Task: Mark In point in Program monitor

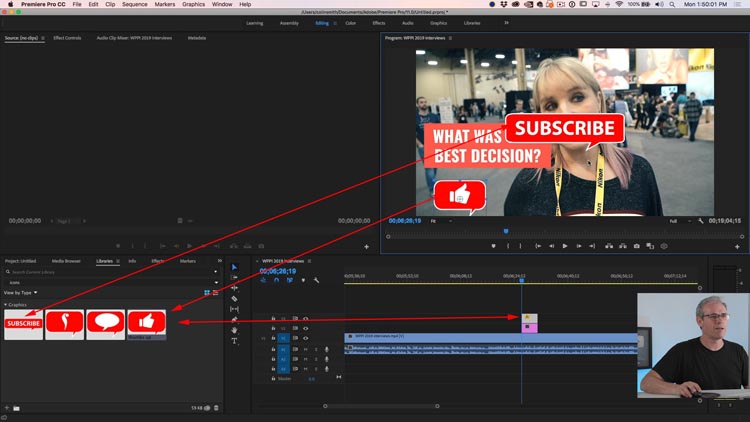Action: coord(507,246)
